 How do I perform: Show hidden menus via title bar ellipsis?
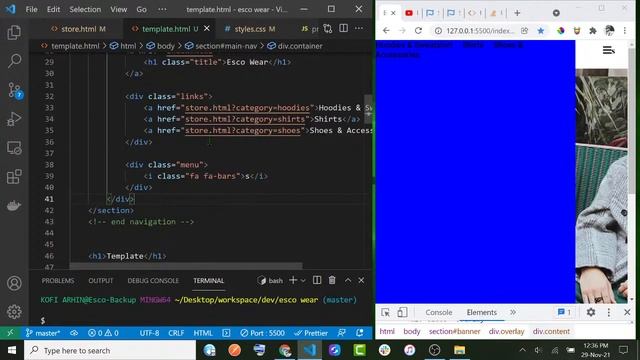click(x=162, y=9)
